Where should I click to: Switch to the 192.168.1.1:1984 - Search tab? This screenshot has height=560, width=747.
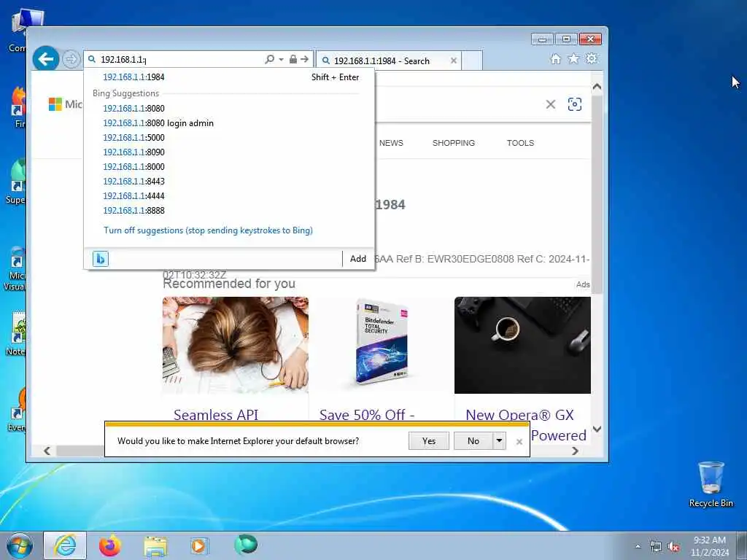coord(382,61)
